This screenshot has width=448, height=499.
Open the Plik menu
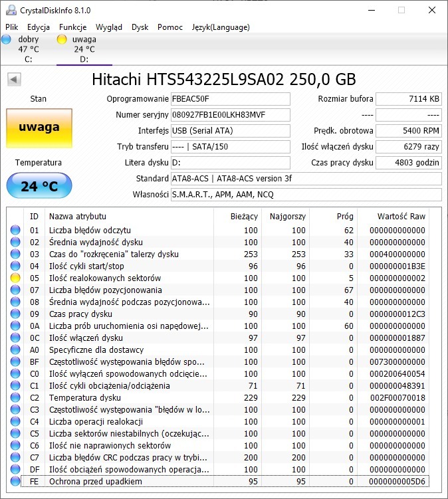[12, 27]
